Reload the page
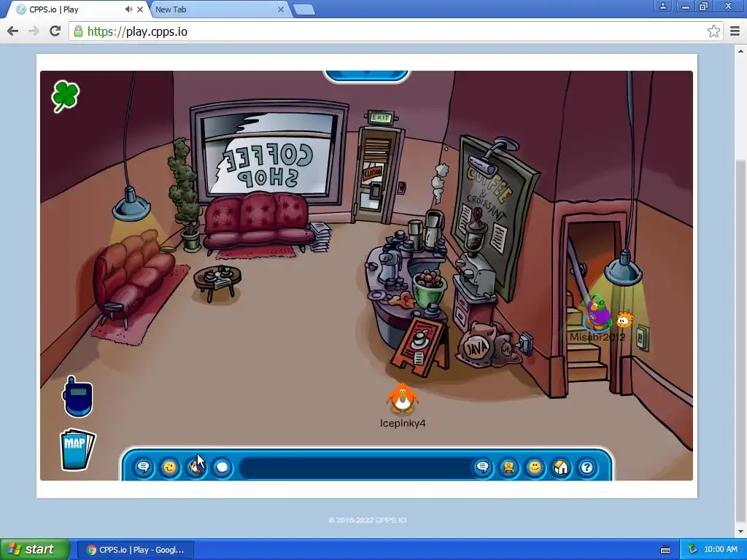747x560 pixels. (55, 31)
